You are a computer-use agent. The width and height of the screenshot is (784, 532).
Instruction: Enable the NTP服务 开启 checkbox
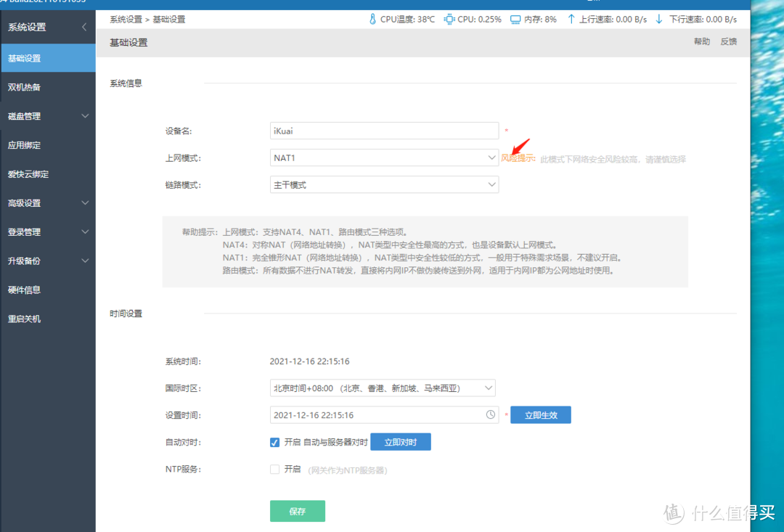coord(274,469)
